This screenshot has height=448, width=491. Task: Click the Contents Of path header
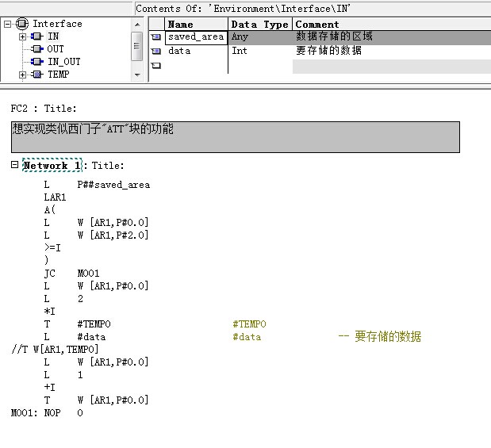coord(243,9)
